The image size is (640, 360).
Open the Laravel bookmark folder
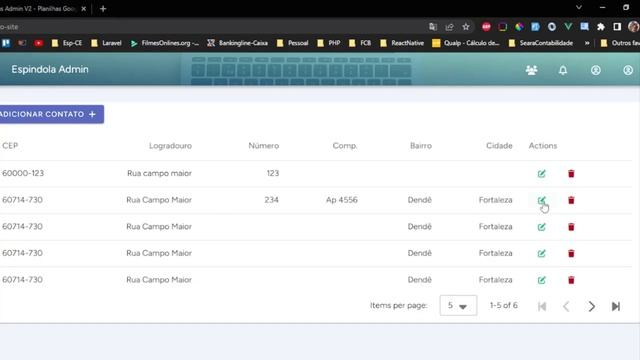click(x=106, y=43)
